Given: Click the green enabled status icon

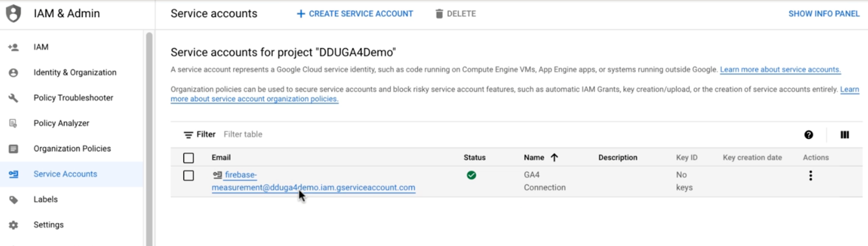Looking at the screenshot, I should 471,175.
